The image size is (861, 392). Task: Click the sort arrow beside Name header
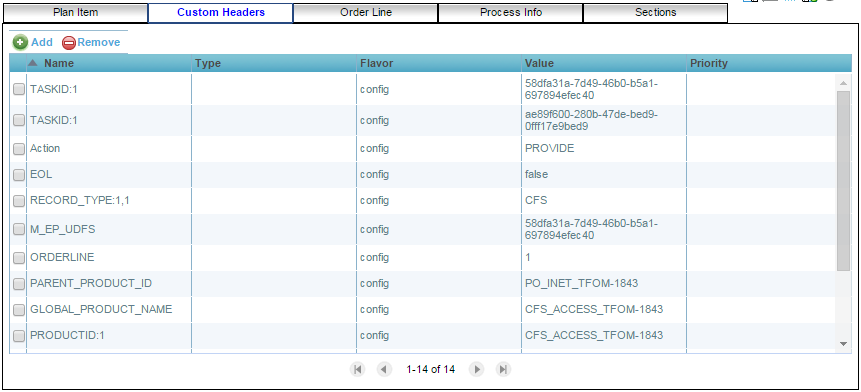(x=33, y=63)
